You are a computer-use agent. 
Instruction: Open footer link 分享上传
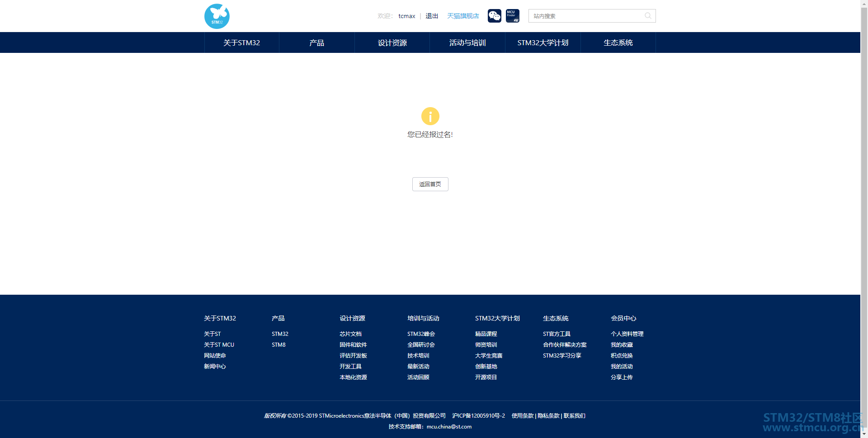622,377
